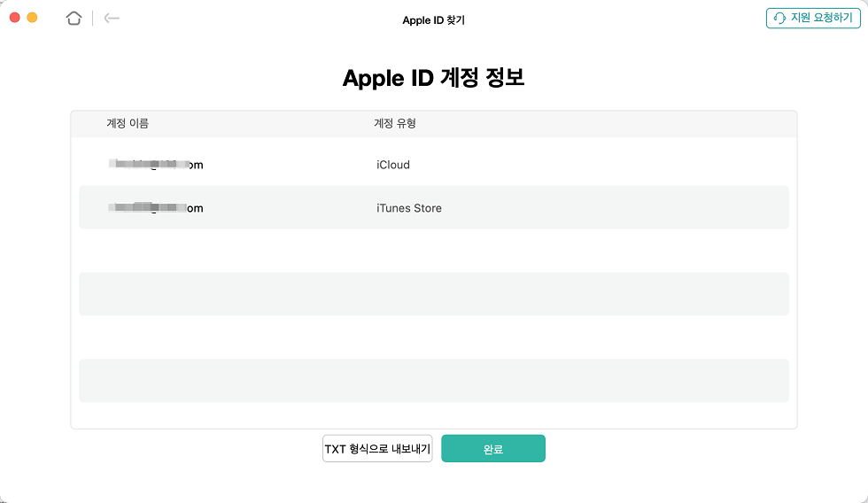Select the iTunes Store account row
Screen dimensions: 868x503
[x=434, y=207]
